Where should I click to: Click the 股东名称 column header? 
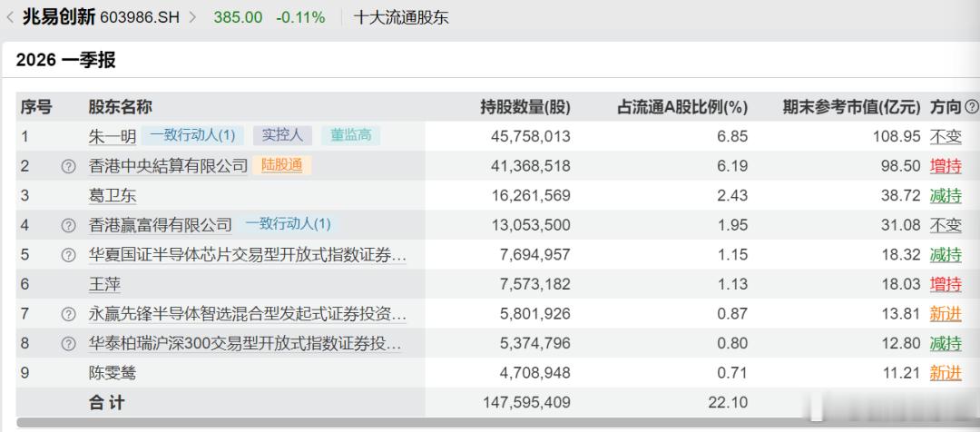coord(120,107)
